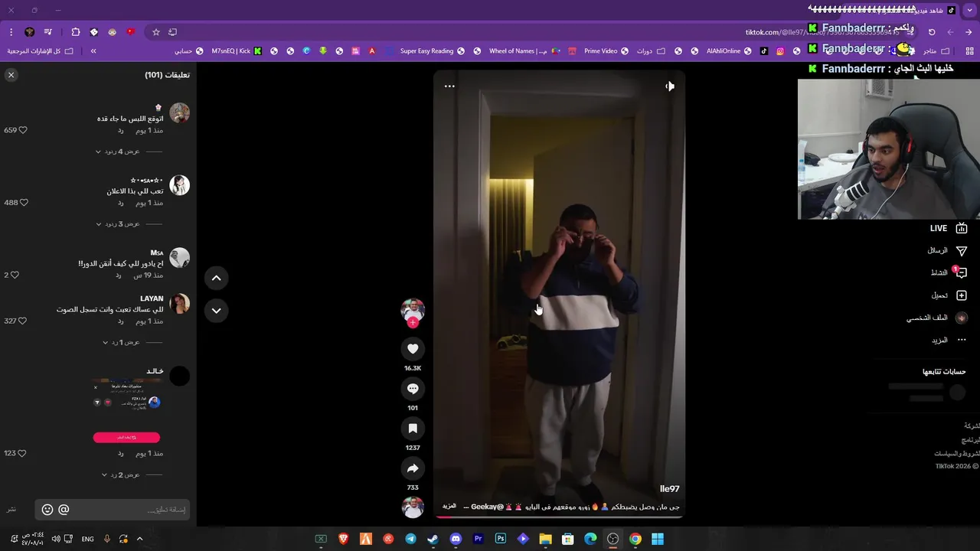The image size is (980, 551).
Task: Bookmark this page with the star icon
Action: click(x=156, y=32)
